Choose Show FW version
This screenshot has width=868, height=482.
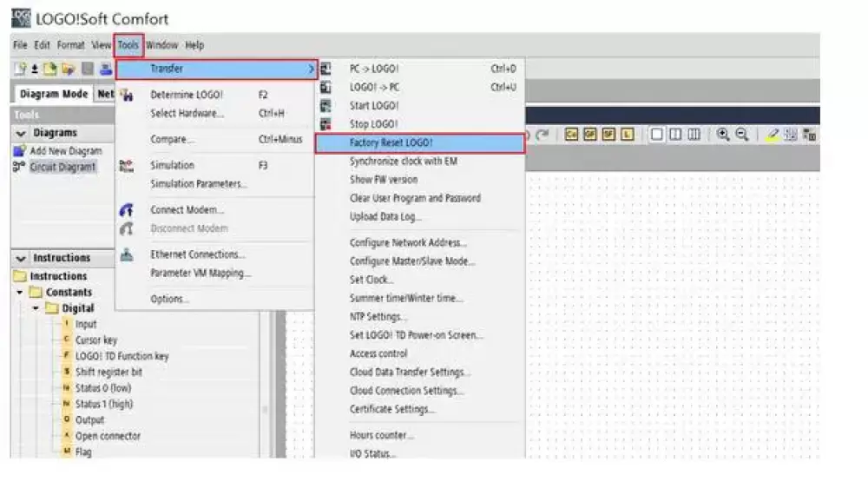(x=420, y=180)
